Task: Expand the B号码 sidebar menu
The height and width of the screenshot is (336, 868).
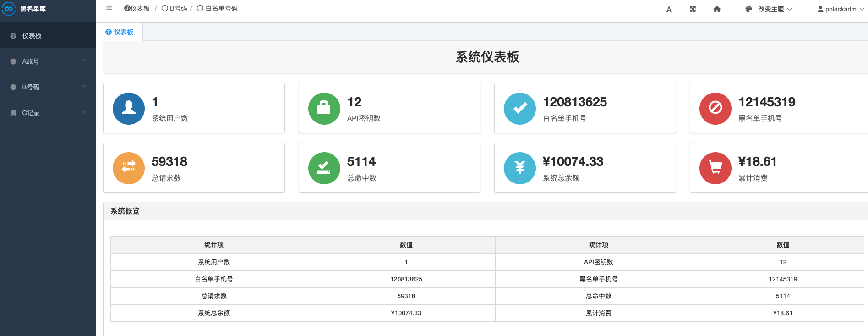Action: [x=48, y=87]
